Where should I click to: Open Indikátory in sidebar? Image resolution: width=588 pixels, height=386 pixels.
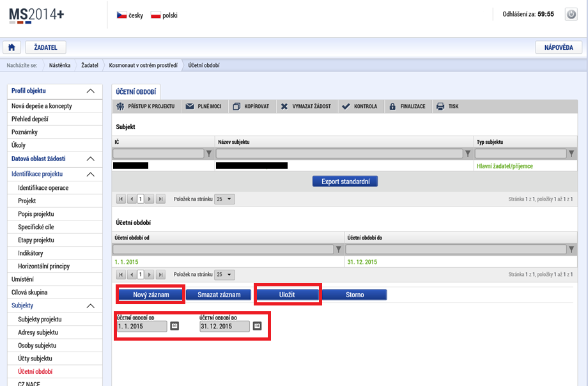tap(55, 254)
